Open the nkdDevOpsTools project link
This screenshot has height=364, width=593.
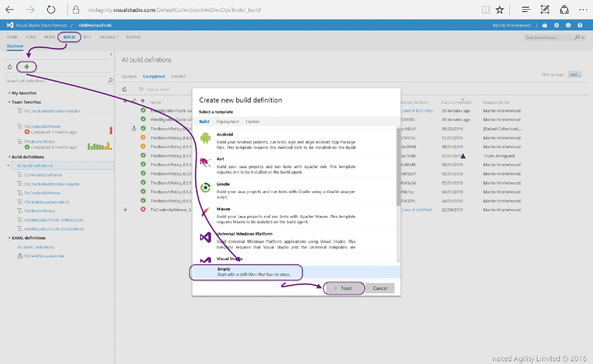(95, 26)
